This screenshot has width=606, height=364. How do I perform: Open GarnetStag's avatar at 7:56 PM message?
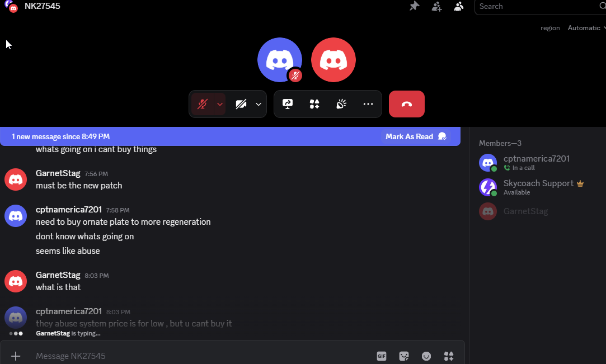(x=16, y=179)
